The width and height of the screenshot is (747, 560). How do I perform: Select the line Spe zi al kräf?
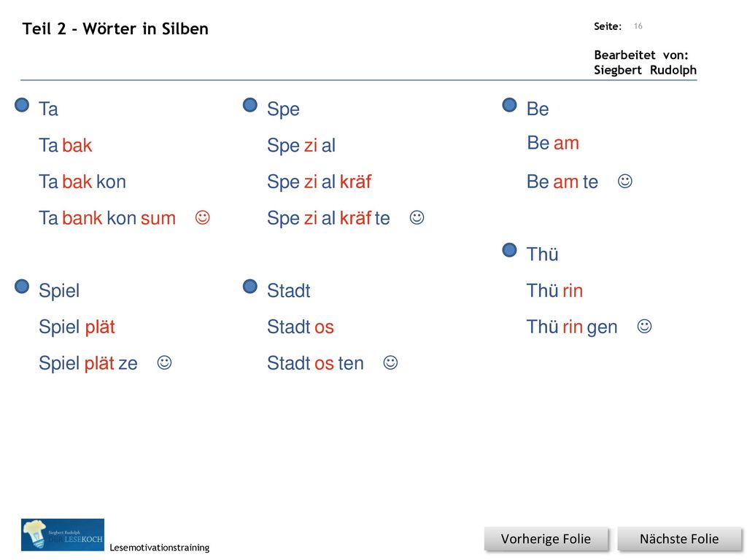(x=320, y=182)
